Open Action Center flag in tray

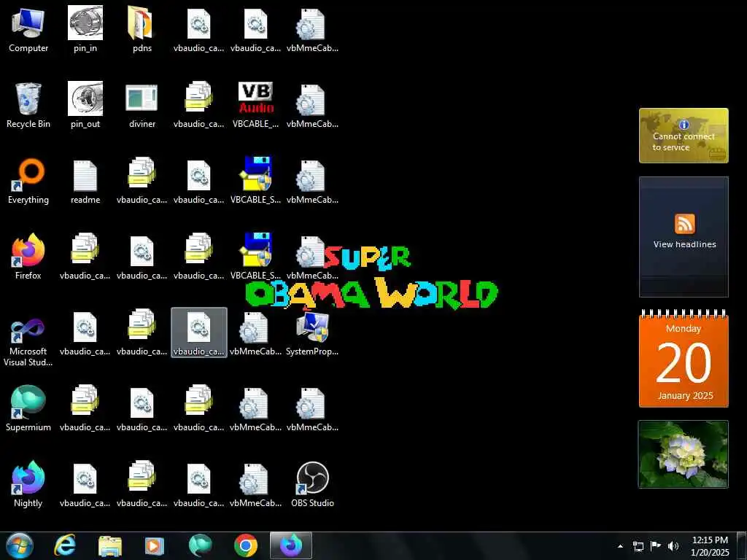click(656, 546)
